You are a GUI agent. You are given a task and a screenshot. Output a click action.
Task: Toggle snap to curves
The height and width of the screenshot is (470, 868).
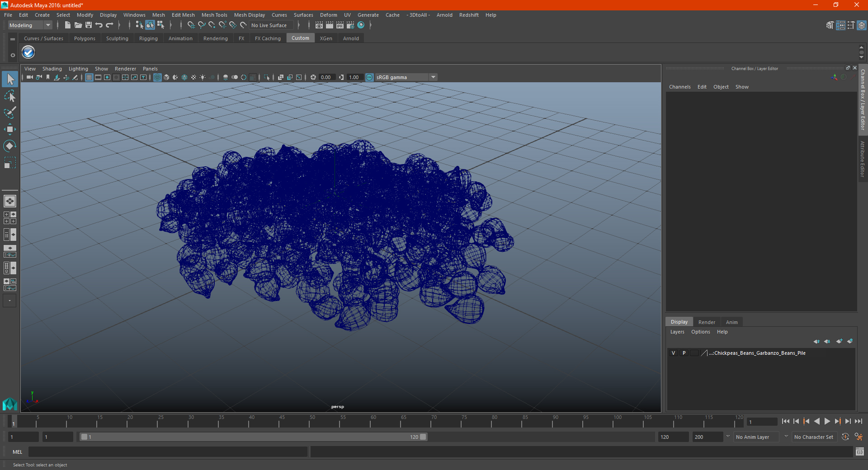click(x=202, y=25)
